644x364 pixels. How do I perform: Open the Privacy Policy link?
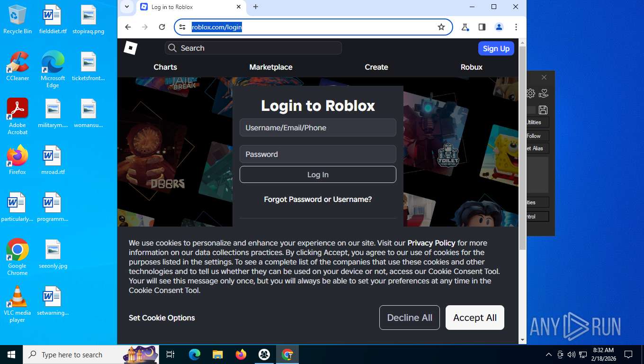[x=431, y=243]
